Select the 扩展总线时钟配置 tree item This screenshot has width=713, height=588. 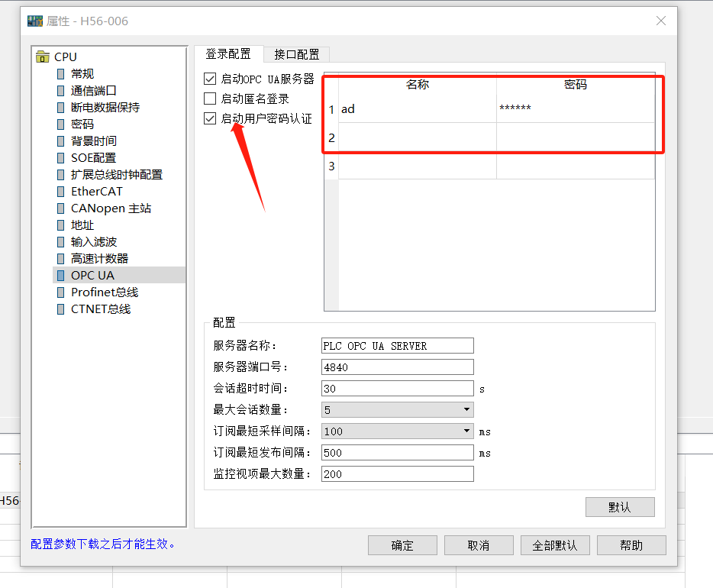[x=117, y=175]
